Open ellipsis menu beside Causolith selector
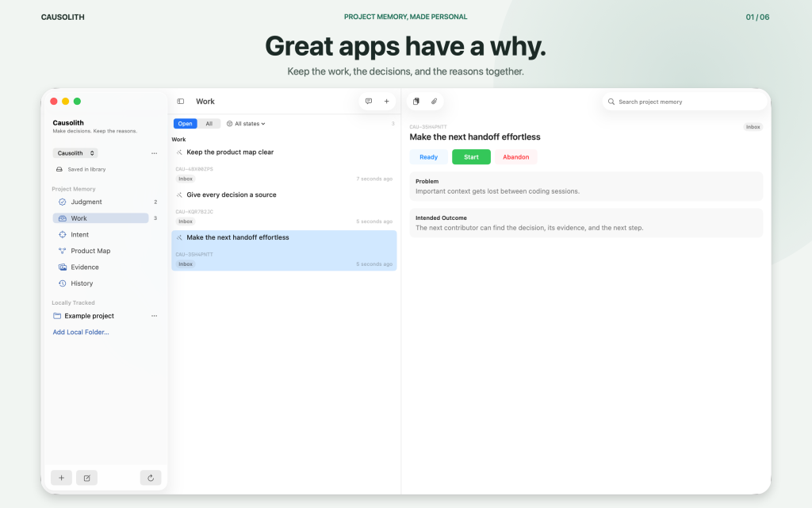Viewport: 812px width, 508px height. point(154,153)
